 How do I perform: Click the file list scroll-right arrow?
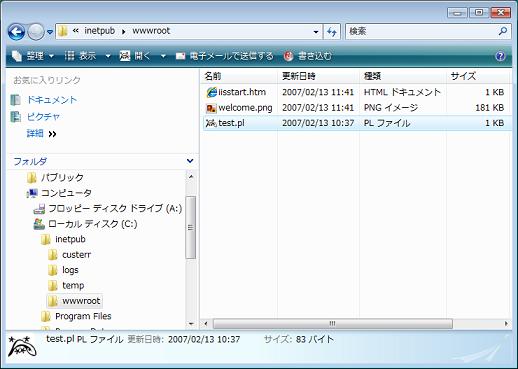[x=506, y=323]
